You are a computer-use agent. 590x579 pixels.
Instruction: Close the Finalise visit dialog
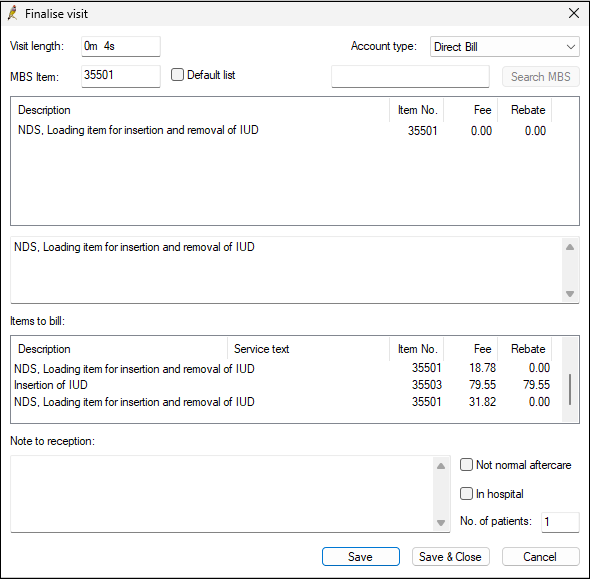tap(574, 14)
